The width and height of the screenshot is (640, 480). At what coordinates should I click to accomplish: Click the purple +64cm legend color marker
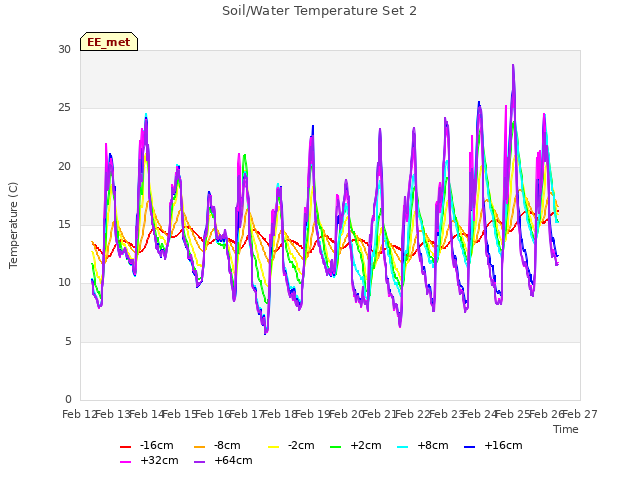point(200,462)
